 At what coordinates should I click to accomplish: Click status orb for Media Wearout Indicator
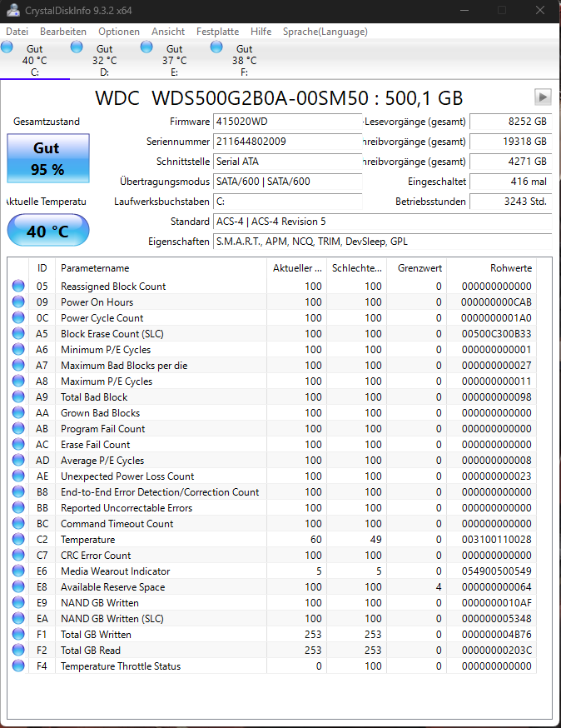18,571
